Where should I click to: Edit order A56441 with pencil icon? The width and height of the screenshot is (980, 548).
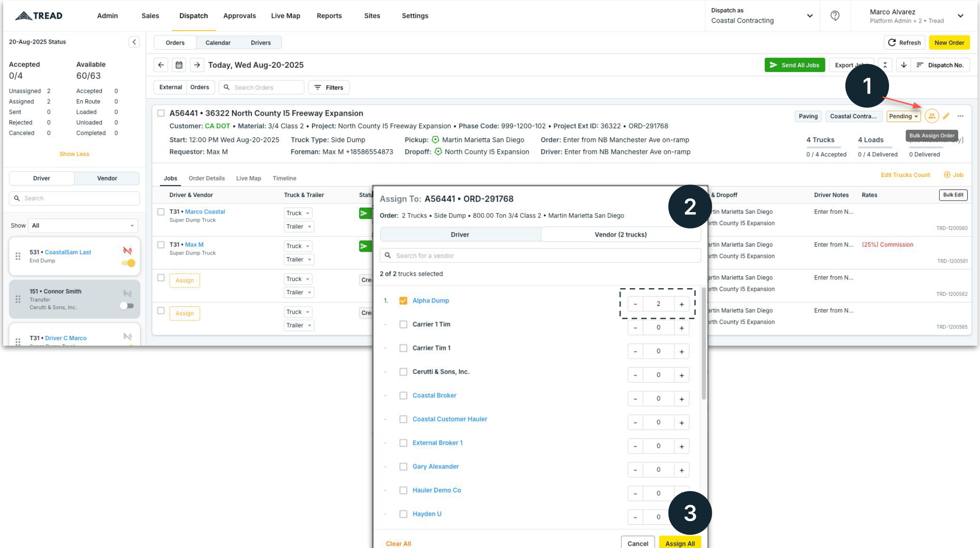[946, 116]
